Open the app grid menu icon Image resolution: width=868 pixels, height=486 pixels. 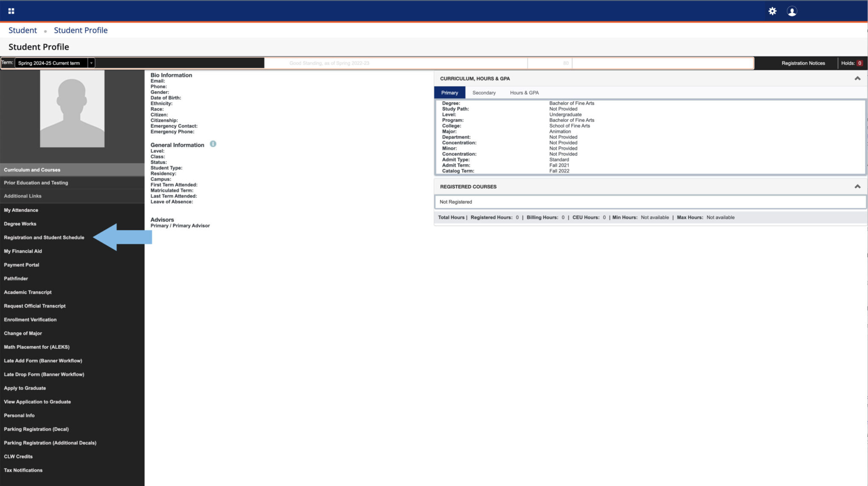[11, 11]
